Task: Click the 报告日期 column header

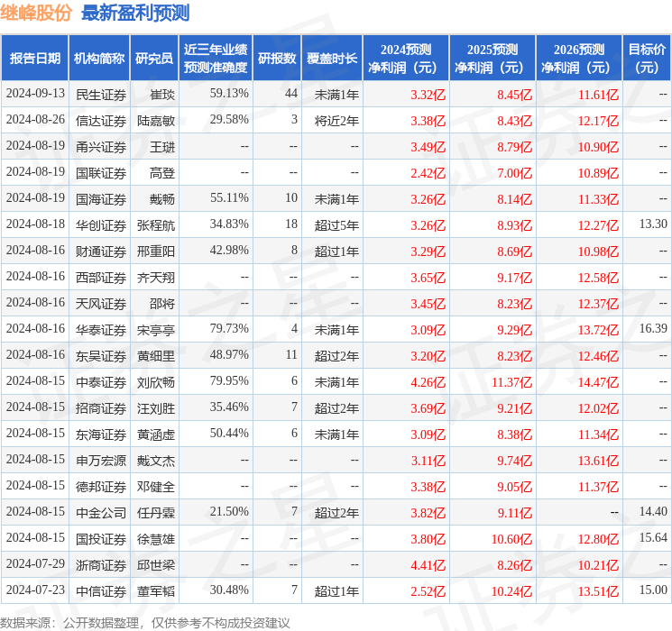Action: coord(34,58)
